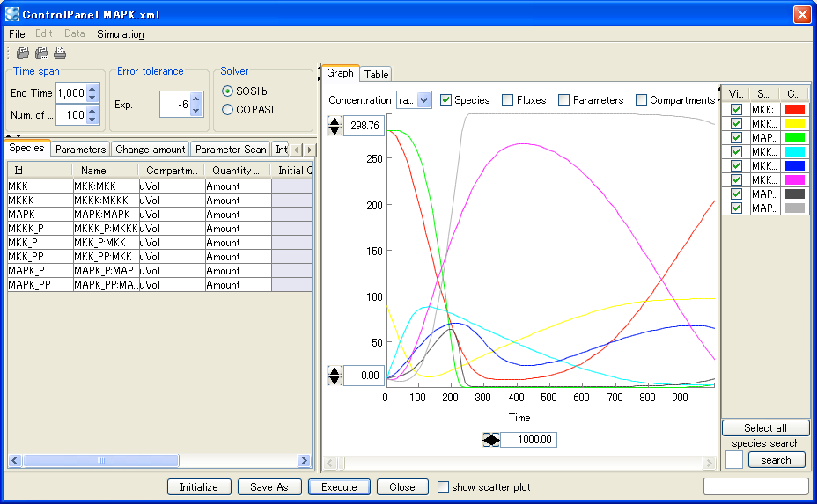Open the Parameters tab in left panel
The width and height of the screenshot is (817, 504).
tap(80, 150)
